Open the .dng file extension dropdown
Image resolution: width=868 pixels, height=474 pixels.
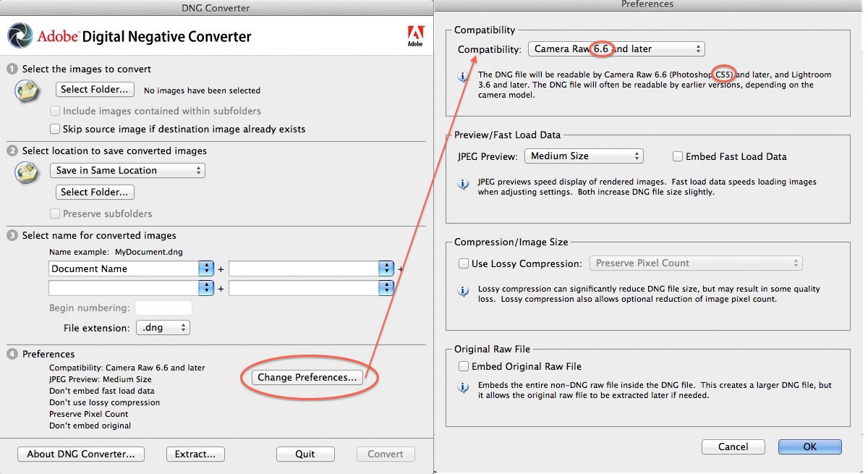coord(163,328)
